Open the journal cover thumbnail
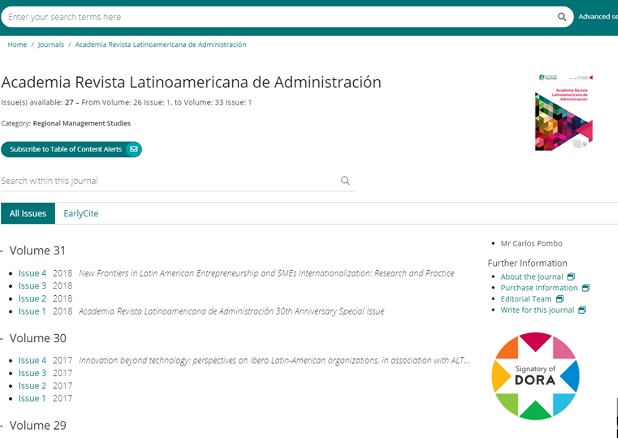This screenshot has width=618, height=438. (564, 112)
